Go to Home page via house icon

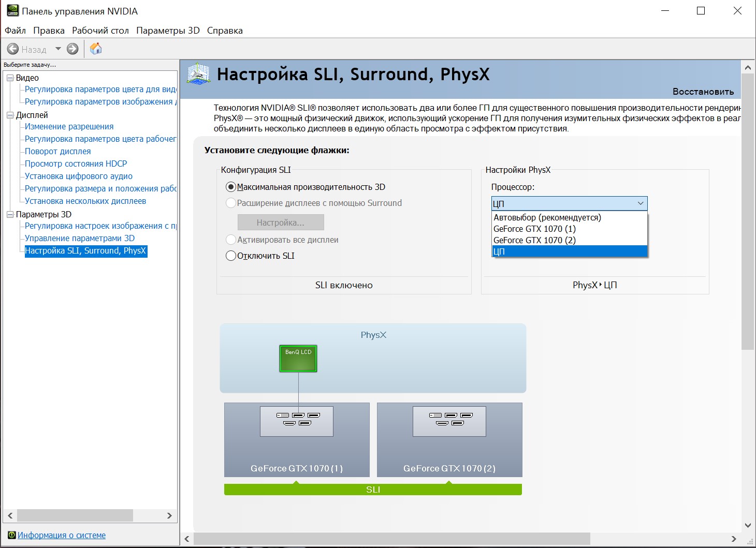pyautogui.click(x=96, y=49)
